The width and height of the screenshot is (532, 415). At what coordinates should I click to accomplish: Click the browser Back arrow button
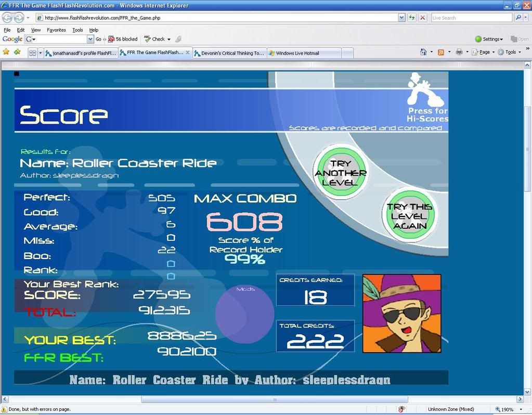(x=7, y=17)
